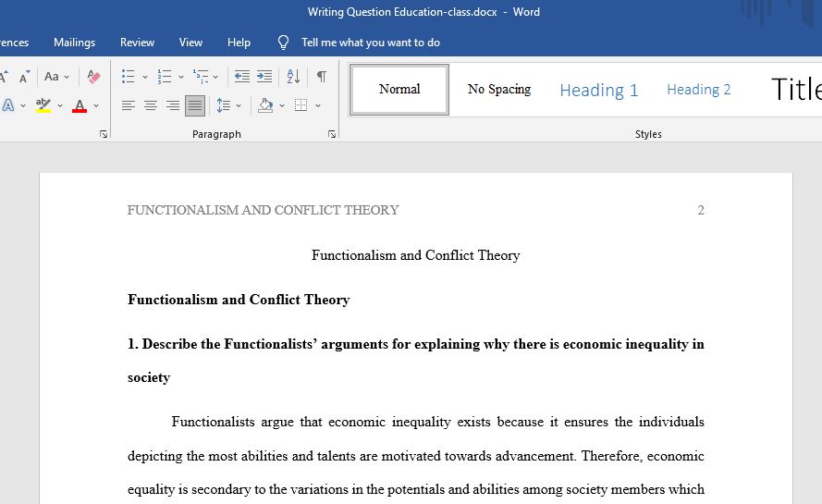This screenshot has height=504, width=822.
Task: Apply the Normal style
Action: [x=399, y=89]
